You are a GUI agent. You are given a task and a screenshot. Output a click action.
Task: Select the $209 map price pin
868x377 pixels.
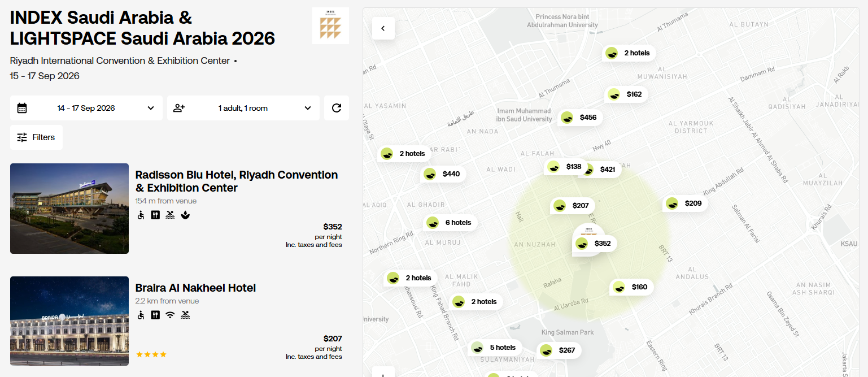(684, 203)
